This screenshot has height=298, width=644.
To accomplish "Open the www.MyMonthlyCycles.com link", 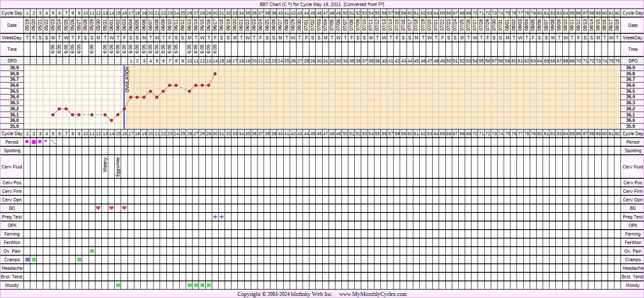I will point(373,294).
